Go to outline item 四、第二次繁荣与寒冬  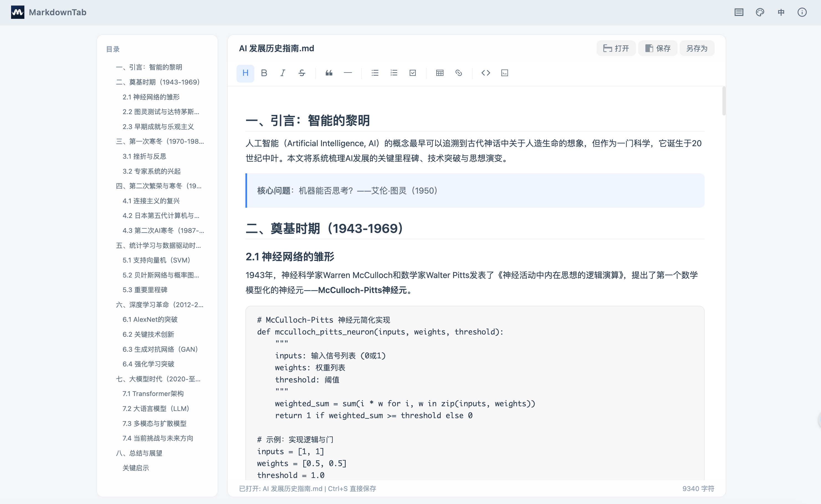tap(159, 186)
